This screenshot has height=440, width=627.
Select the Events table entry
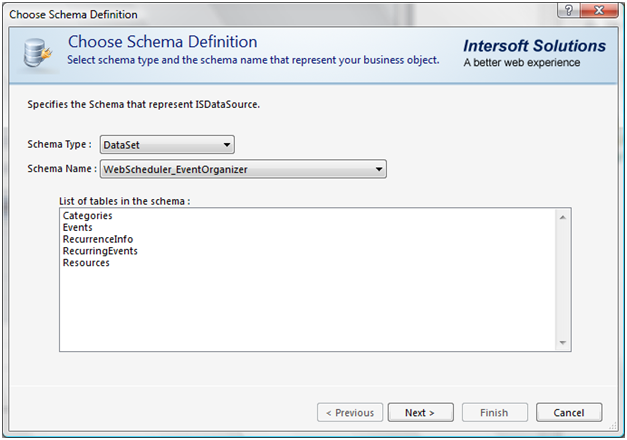[77, 228]
